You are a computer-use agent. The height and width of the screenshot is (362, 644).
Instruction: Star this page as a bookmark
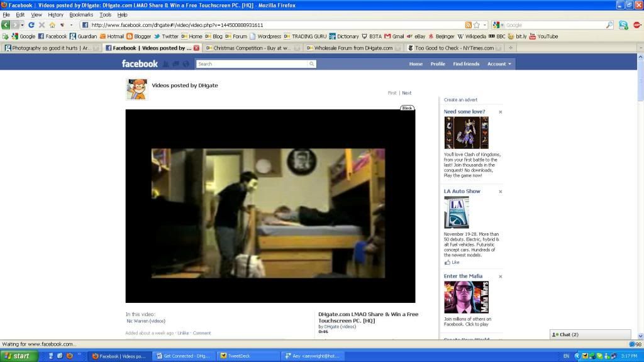point(477,25)
